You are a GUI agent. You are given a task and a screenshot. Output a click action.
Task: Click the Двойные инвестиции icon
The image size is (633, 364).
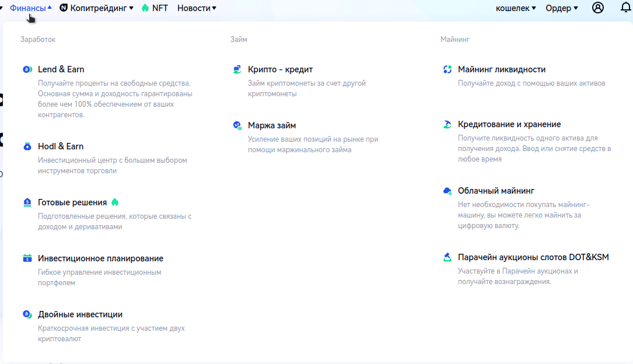(27, 314)
